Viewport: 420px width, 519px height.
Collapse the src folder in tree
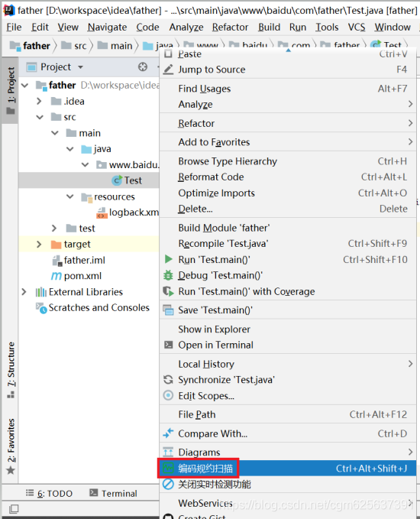point(40,117)
